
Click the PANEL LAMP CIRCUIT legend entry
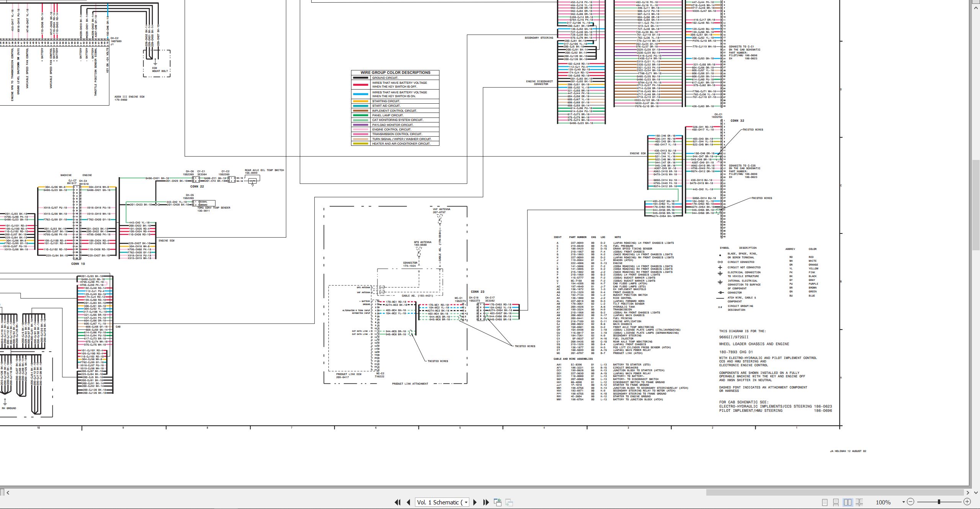(x=388, y=115)
